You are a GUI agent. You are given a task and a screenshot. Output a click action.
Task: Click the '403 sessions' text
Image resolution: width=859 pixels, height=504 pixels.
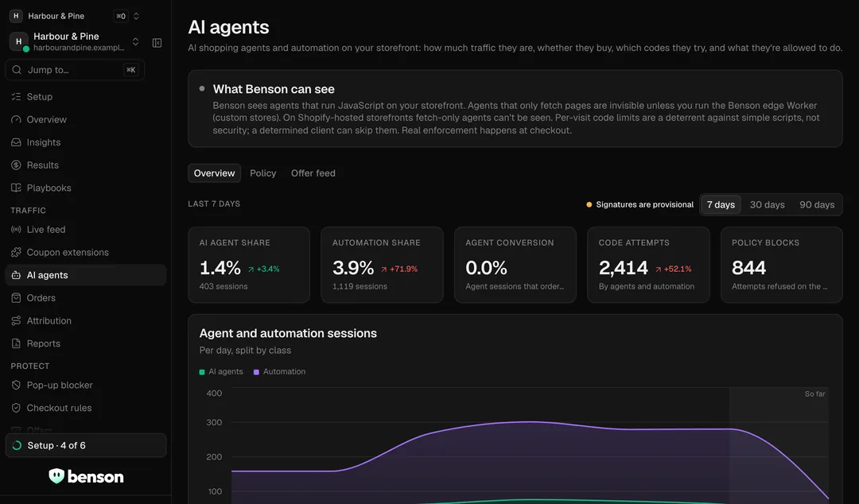[223, 286]
